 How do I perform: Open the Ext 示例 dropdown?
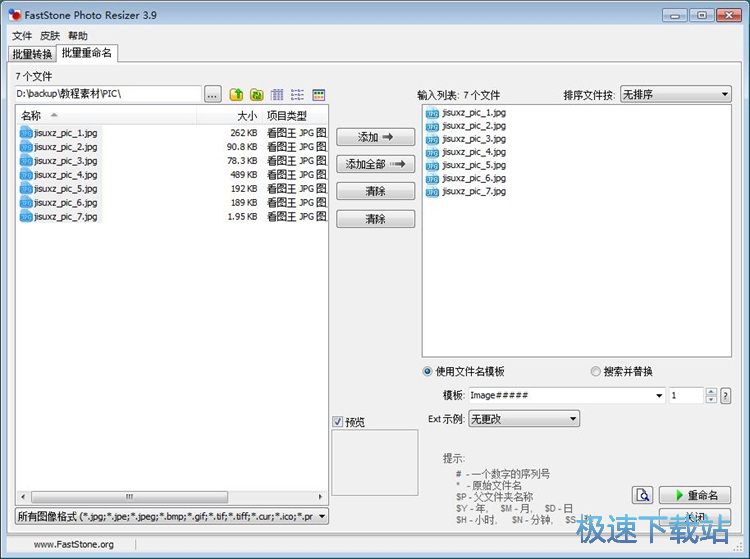pyautogui.click(x=524, y=419)
